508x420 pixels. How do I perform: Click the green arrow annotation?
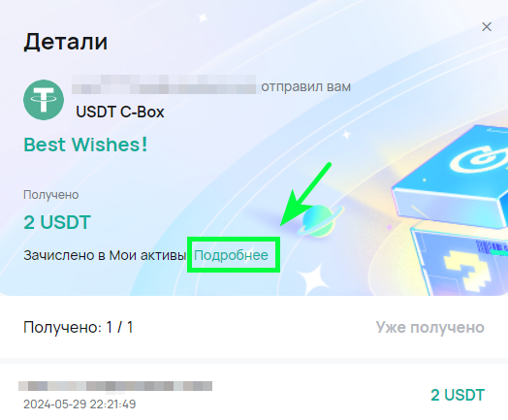point(305,194)
